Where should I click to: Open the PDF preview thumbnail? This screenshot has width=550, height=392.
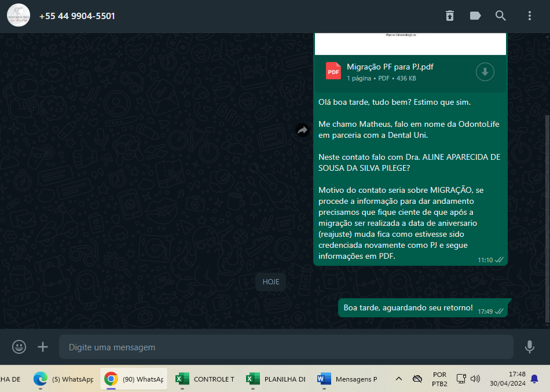tap(410, 44)
